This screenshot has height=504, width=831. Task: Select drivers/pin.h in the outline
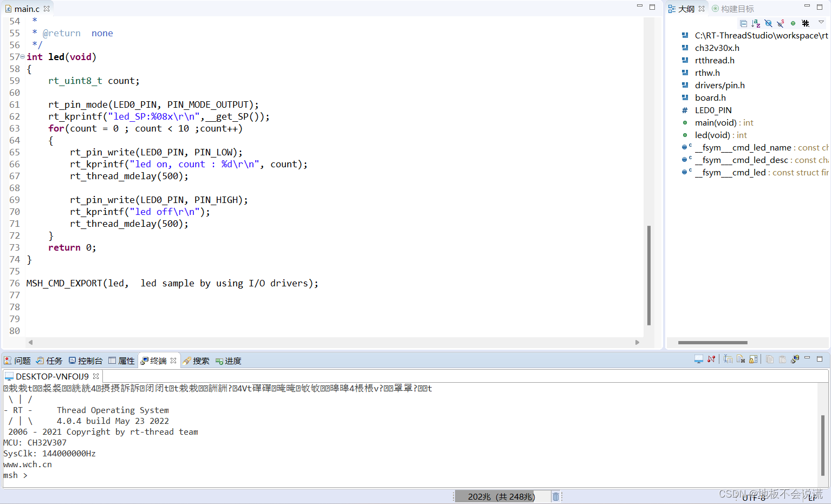719,86
